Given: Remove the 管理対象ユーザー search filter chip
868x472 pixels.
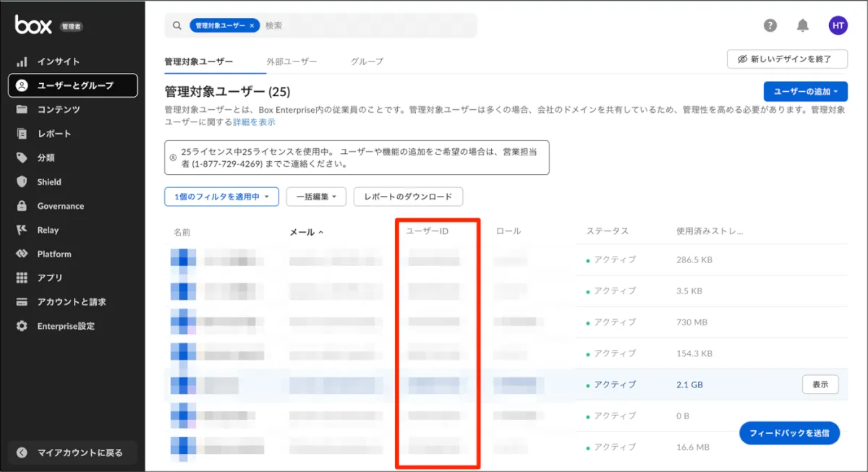Looking at the screenshot, I should pyautogui.click(x=252, y=25).
